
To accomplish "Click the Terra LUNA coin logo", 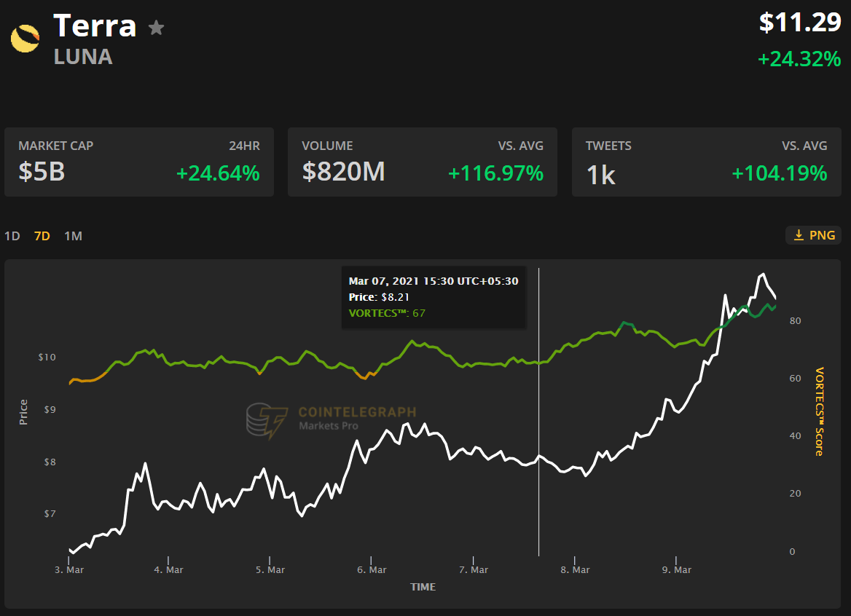I will (26, 39).
